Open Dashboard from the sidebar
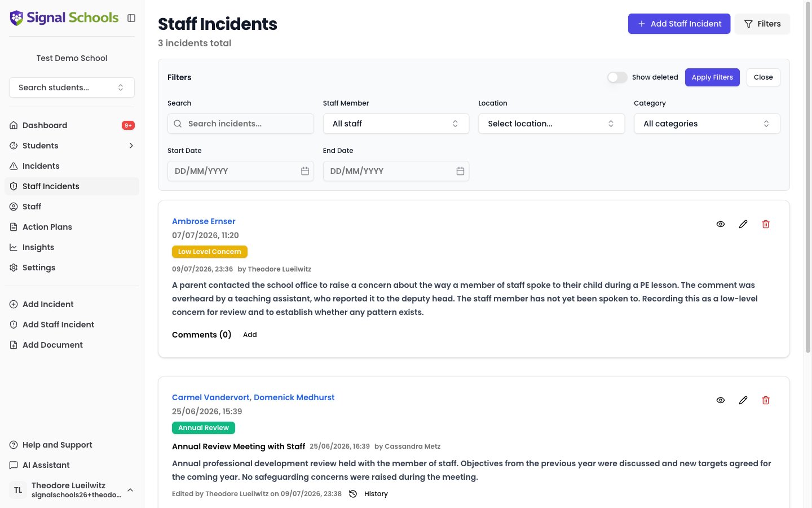Image resolution: width=812 pixels, height=508 pixels. tap(72, 125)
